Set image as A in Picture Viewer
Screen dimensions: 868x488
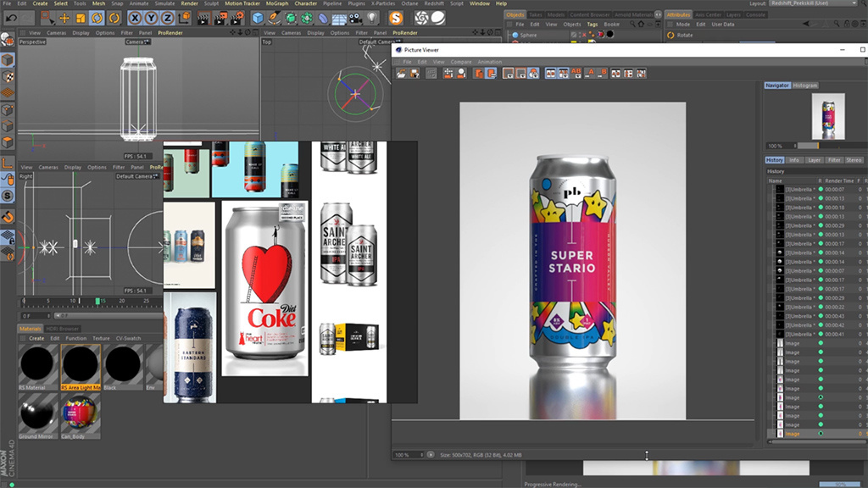pos(590,73)
